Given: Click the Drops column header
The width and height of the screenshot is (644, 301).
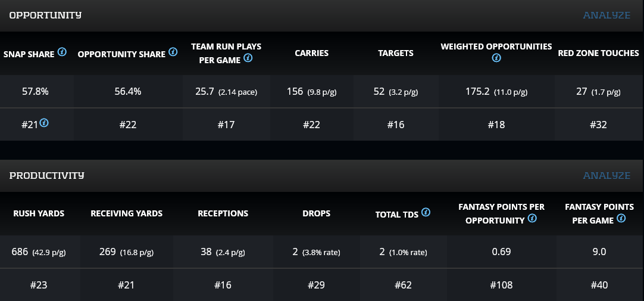Looking at the screenshot, I should click(x=316, y=213).
